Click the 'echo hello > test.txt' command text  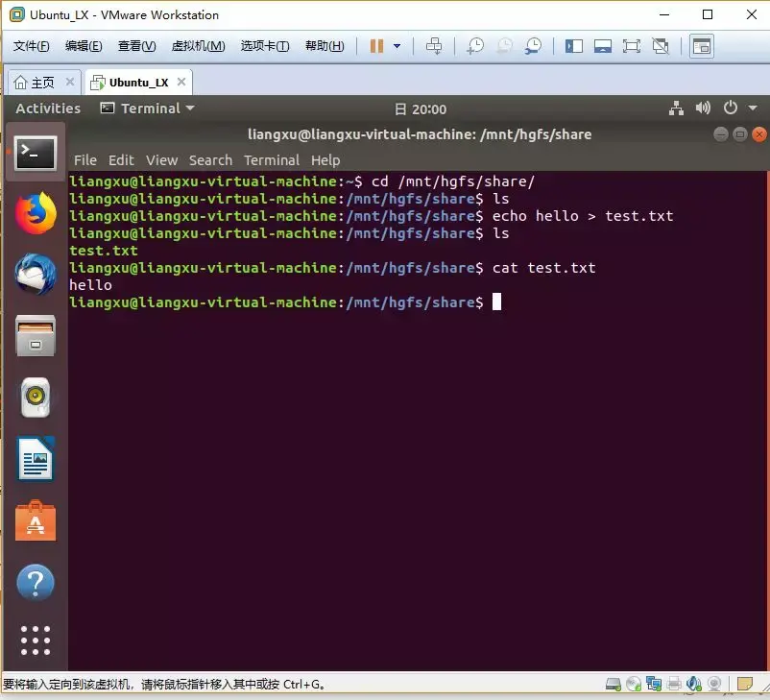pos(583,216)
